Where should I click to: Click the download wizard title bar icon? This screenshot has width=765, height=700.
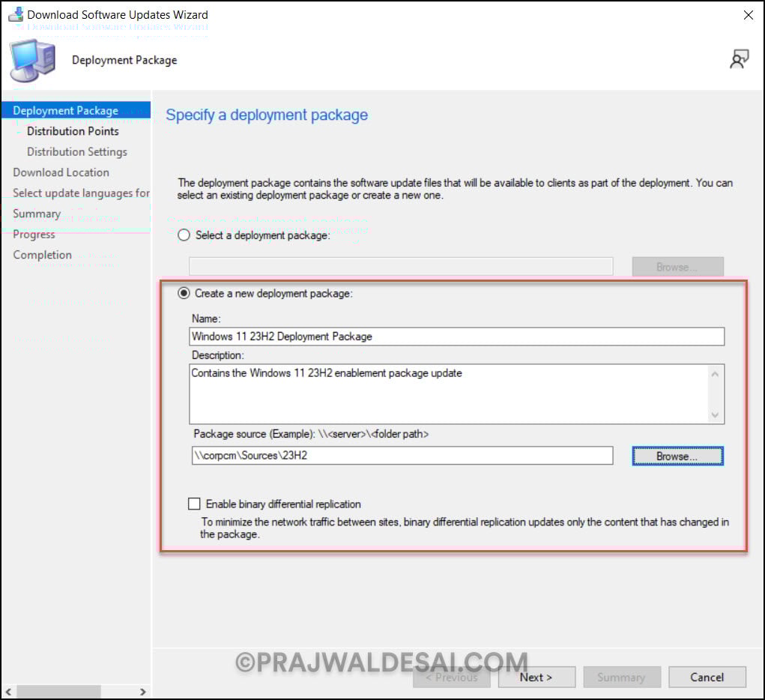click(x=16, y=14)
